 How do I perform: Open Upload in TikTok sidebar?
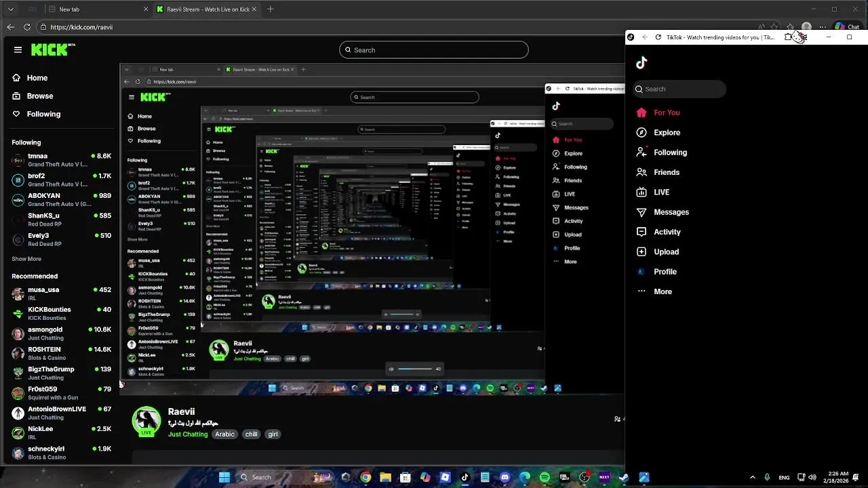pyautogui.click(x=658, y=252)
